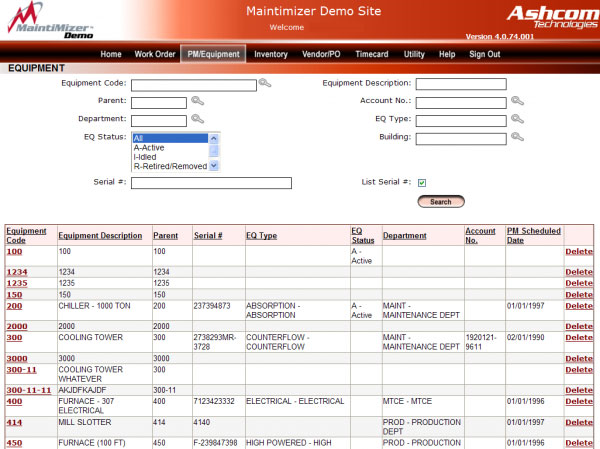Click Department search lookup icon
Image resolution: width=600 pixels, height=449 pixels.
(x=197, y=118)
